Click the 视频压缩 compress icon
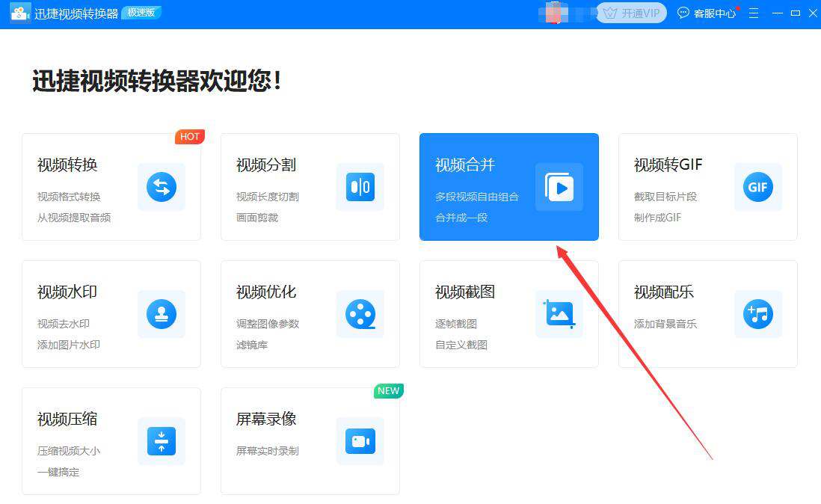Viewport: 821px width, 504px height. pos(162,441)
